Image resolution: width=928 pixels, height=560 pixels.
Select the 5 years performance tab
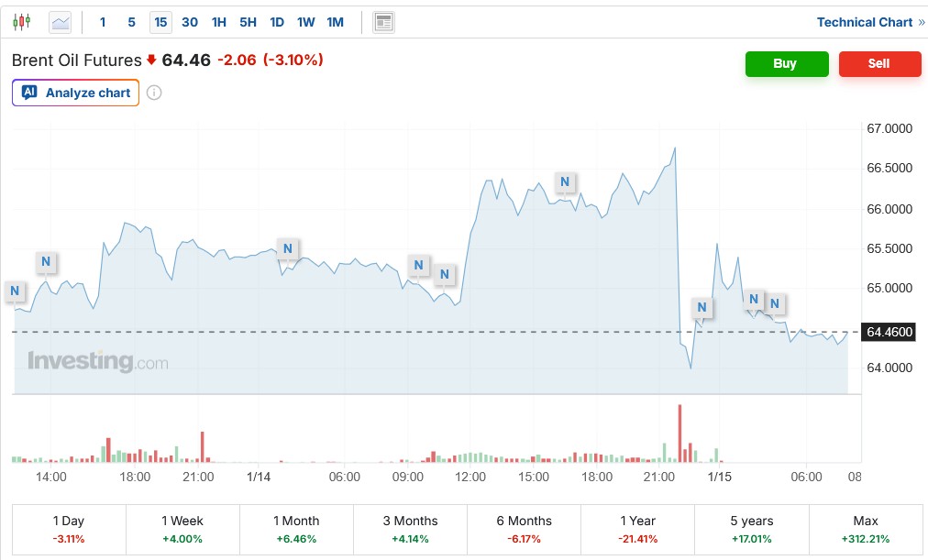pos(752,529)
